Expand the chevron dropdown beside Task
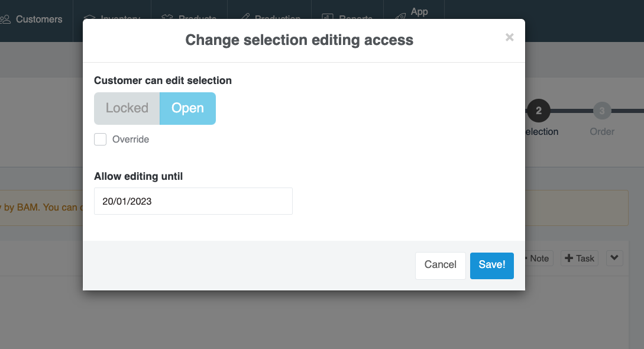The width and height of the screenshot is (644, 349). pyautogui.click(x=614, y=258)
